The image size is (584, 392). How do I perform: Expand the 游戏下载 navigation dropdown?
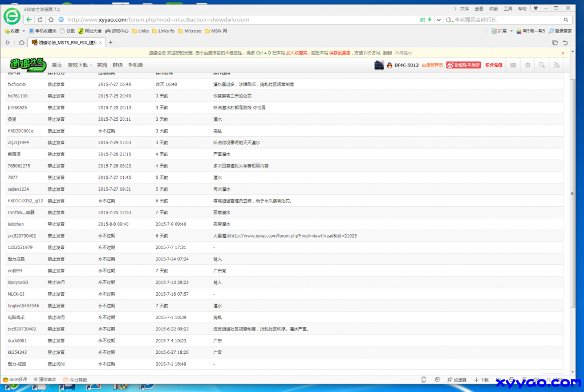point(78,65)
